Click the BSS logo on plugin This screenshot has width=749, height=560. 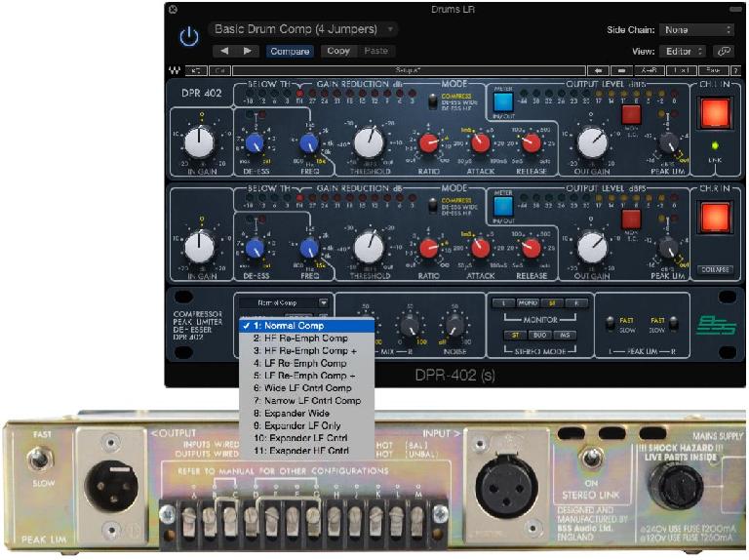coord(715,325)
